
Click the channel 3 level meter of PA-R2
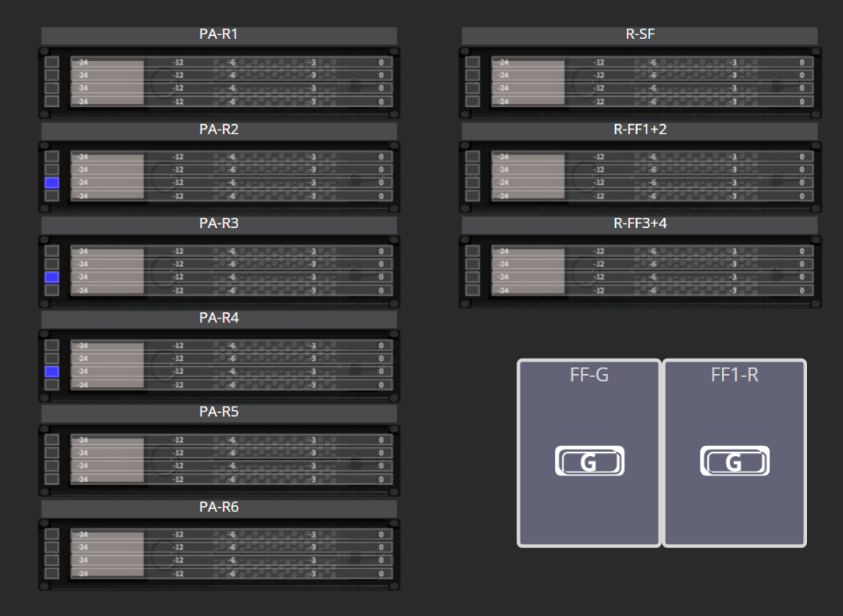click(x=231, y=182)
